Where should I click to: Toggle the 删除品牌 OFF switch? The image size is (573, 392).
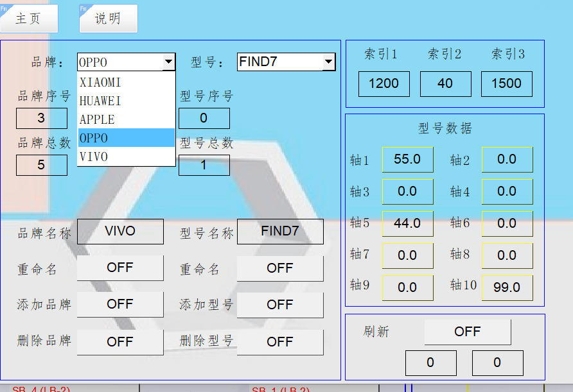[x=120, y=342]
